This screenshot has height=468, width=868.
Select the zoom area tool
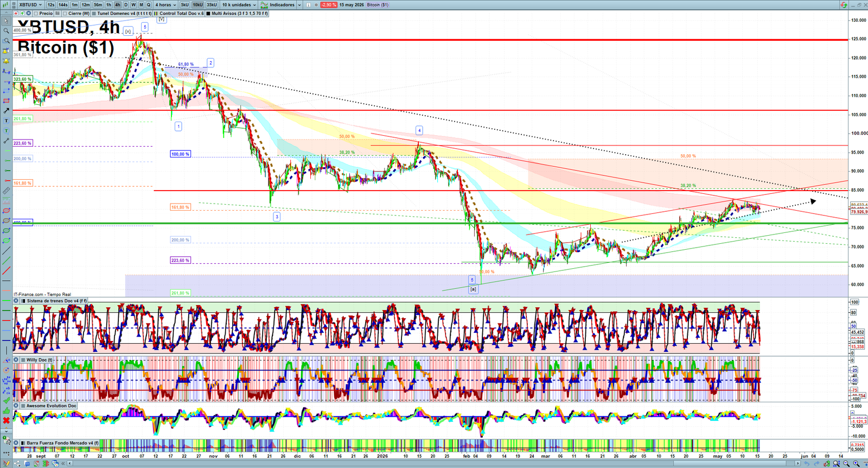[x=6, y=41]
